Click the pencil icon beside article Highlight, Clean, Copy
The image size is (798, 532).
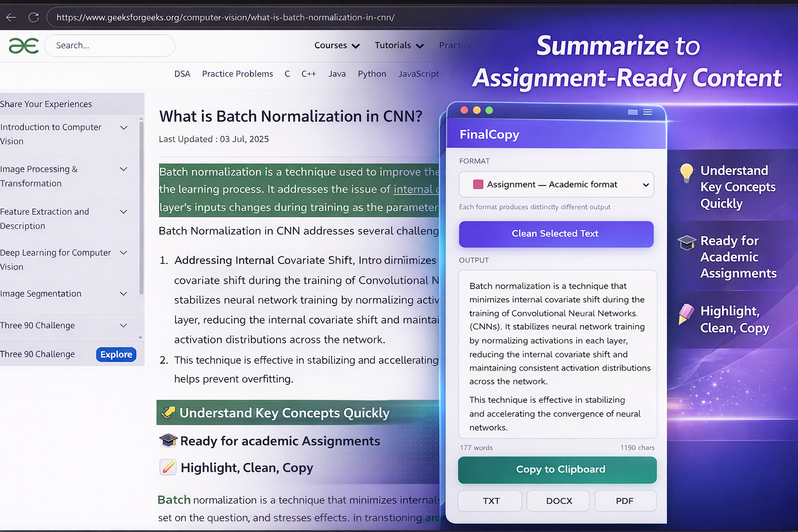click(x=168, y=467)
